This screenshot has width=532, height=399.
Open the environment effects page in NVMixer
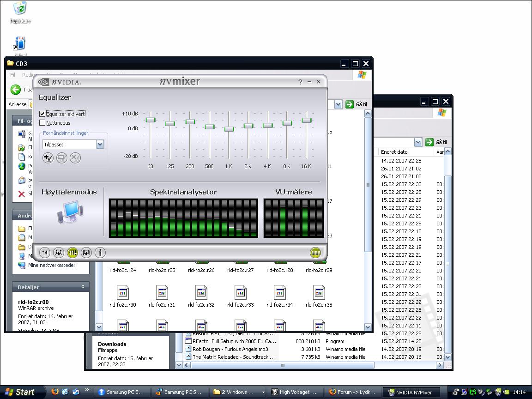(86, 253)
